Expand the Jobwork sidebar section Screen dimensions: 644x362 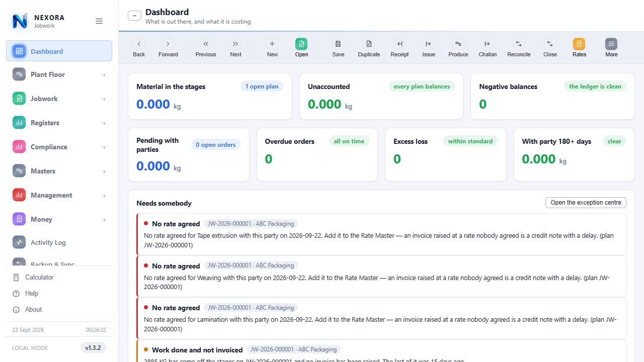(x=59, y=99)
